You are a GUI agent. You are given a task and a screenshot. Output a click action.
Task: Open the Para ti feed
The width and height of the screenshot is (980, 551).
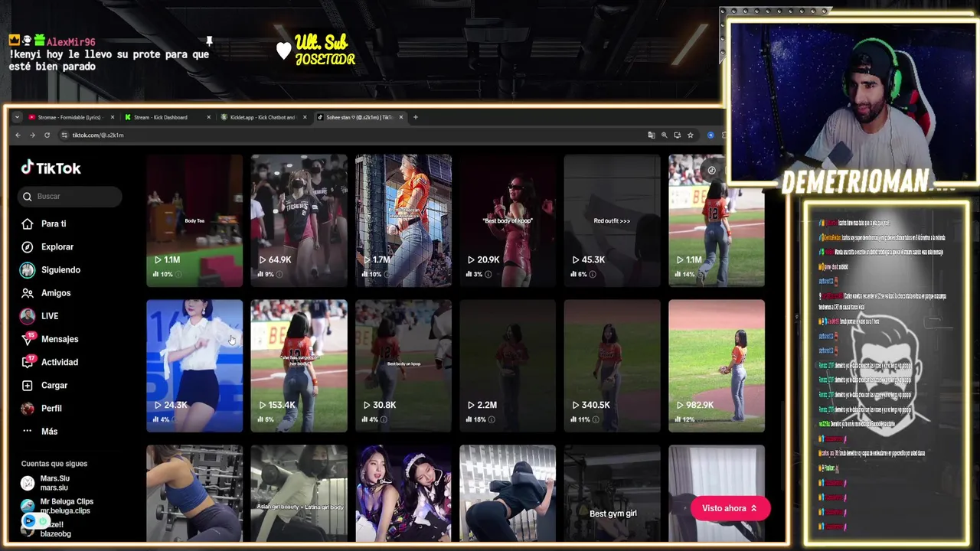(54, 224)
